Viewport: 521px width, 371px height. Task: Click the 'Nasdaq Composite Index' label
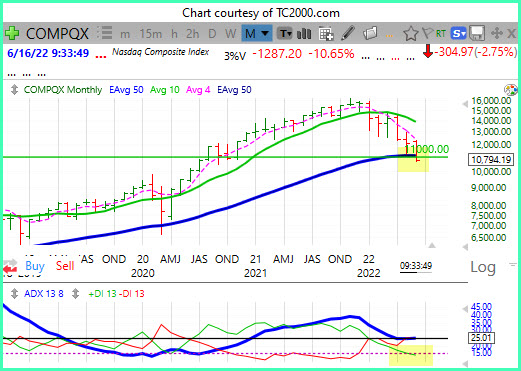tap(161, 52)
